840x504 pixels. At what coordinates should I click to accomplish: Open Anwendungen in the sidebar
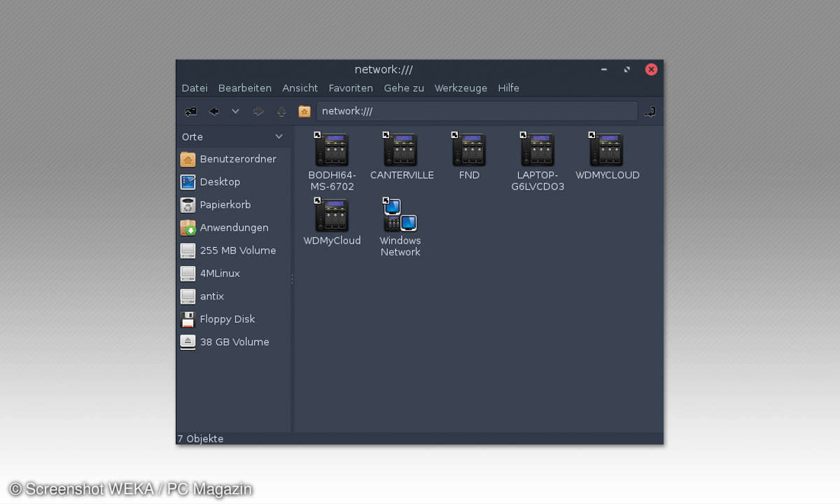[x=234, y=227]
